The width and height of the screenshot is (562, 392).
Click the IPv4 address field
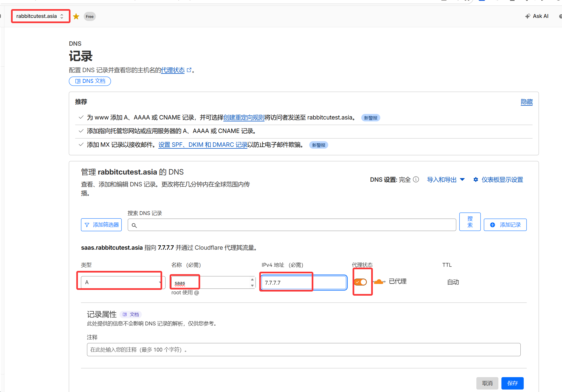click(303, 283)
